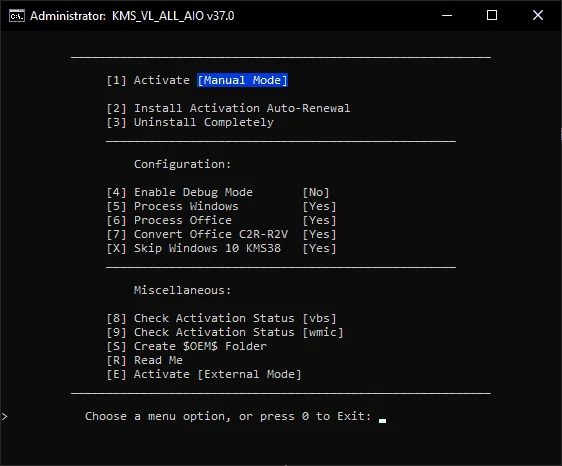
Task: Maximize the console window
Action: [492, 15]
